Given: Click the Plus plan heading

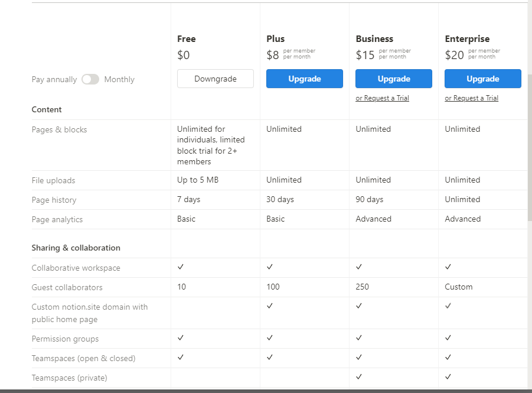Looking at the screenshot, I should click(276, 39).
